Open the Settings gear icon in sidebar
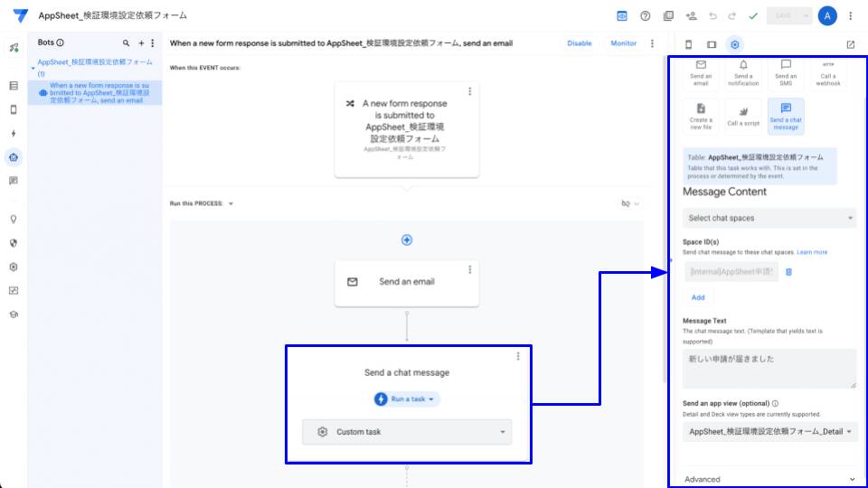868x488 pixels. point(14,267)
